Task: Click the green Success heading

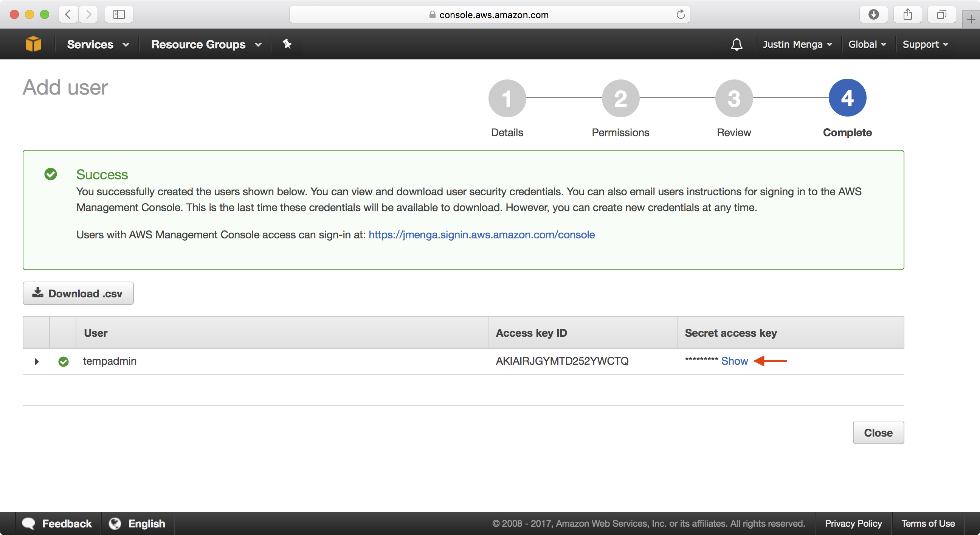Action: point(102,174)
